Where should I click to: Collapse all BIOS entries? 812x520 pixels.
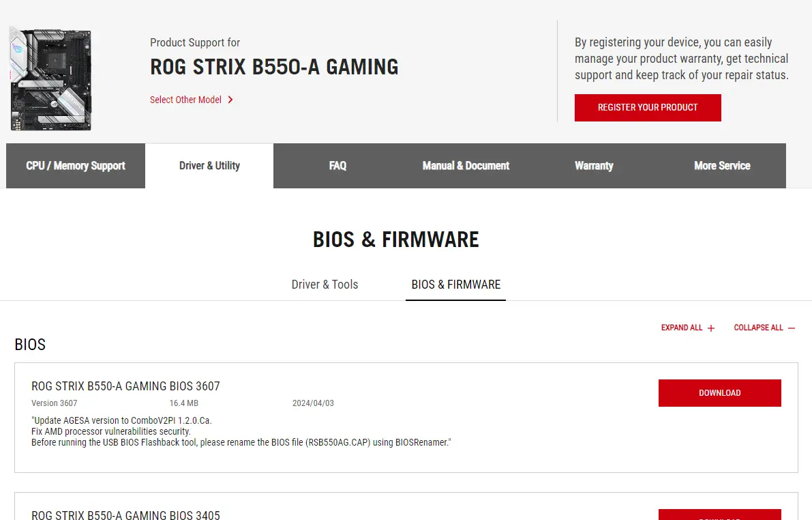coord(764,328)
